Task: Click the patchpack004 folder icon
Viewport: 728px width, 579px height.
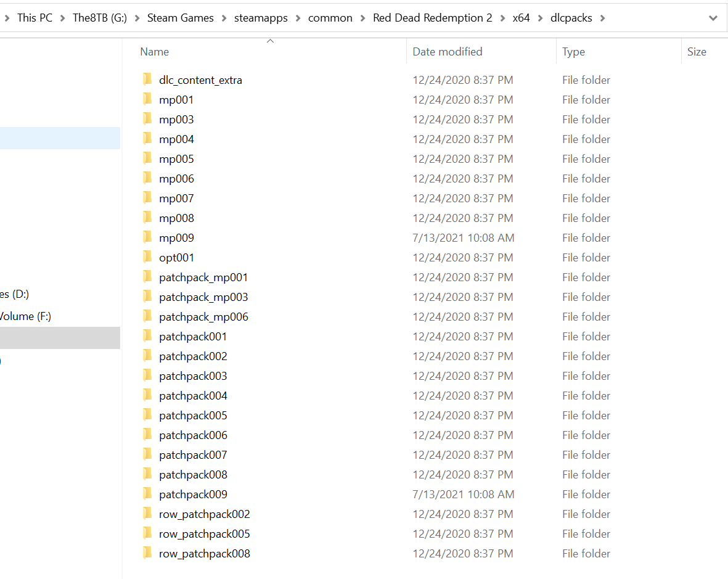Action: pos(147,395)
